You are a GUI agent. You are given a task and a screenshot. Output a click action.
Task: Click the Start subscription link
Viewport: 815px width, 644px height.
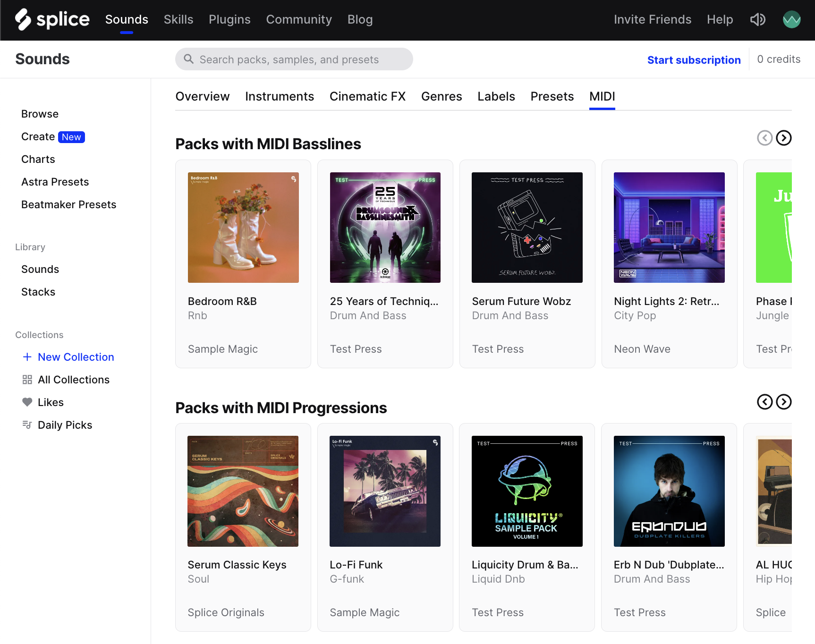tap(694, 60)
